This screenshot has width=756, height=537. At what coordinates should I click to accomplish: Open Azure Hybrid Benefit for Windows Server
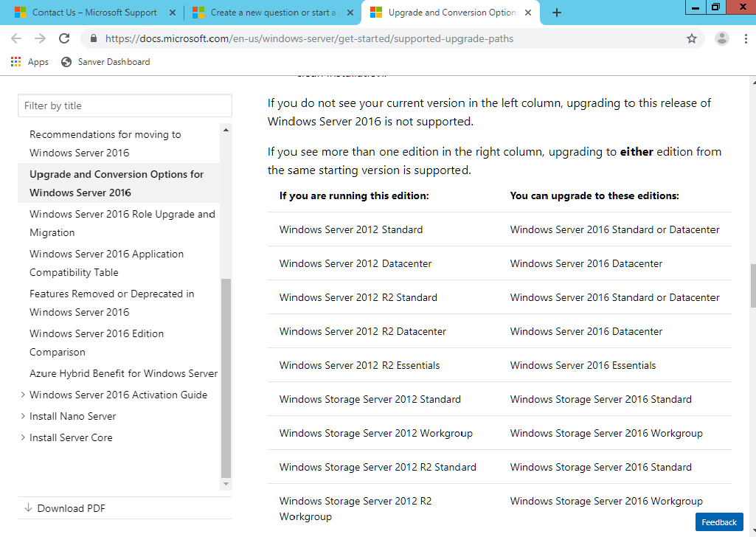[x=123, y=373]
